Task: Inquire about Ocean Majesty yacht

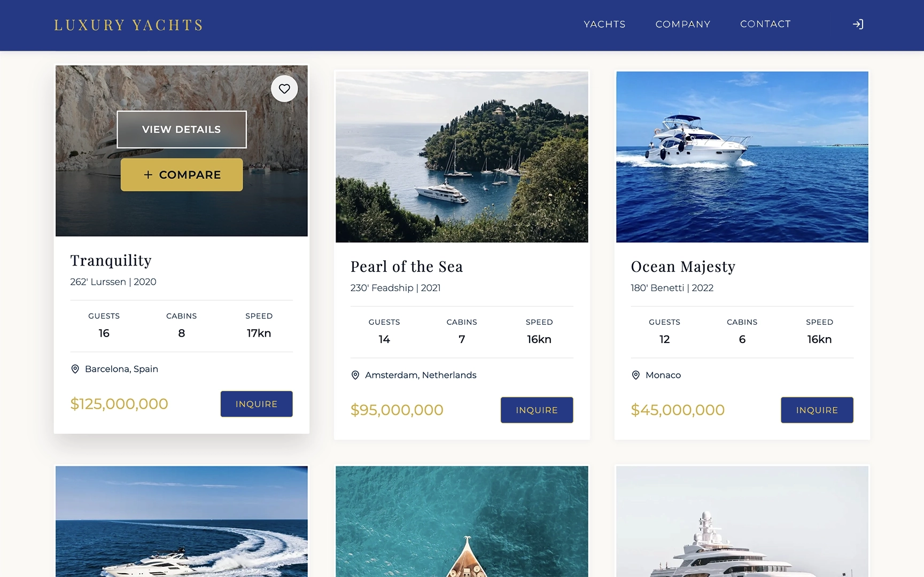Action: point(817,410)
